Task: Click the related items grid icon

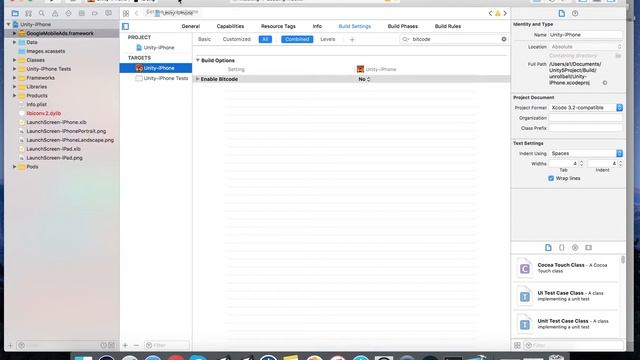Action: pos(126,13)
